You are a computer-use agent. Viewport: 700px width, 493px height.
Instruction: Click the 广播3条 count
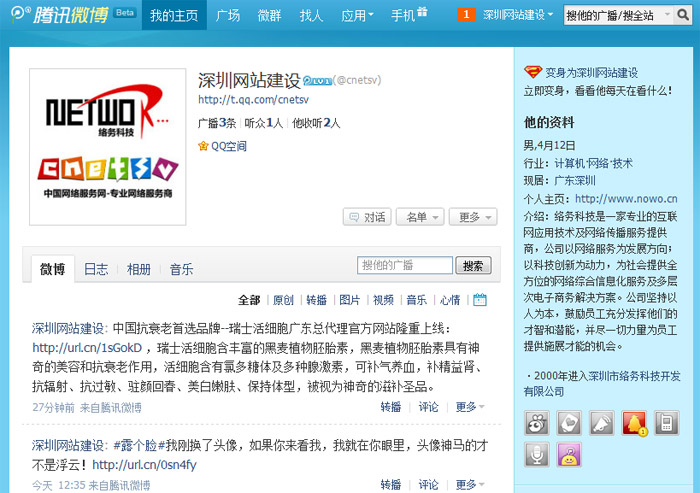tap(217, 123)
